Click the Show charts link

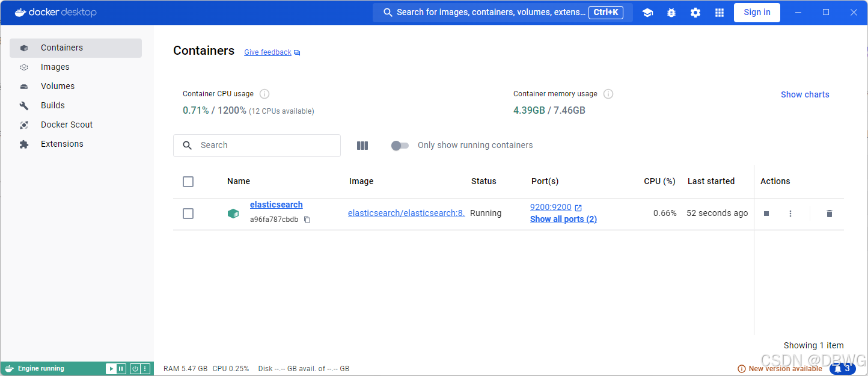[x=805, y=94]
